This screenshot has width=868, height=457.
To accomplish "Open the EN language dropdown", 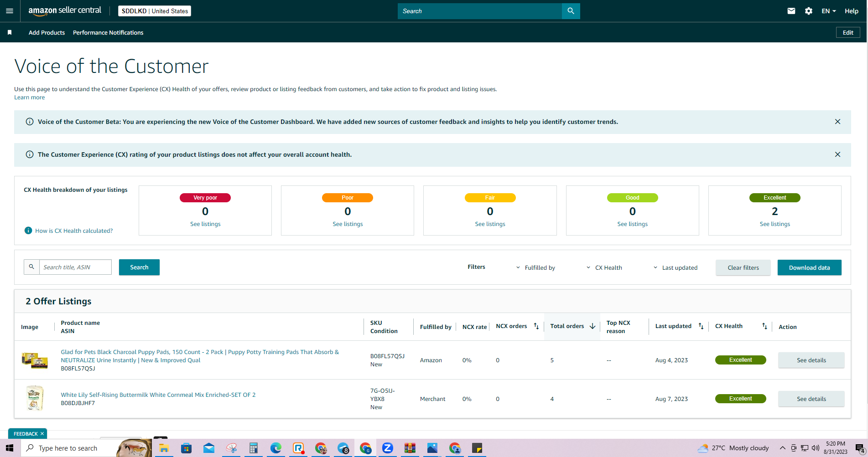I will click(829, 11).
